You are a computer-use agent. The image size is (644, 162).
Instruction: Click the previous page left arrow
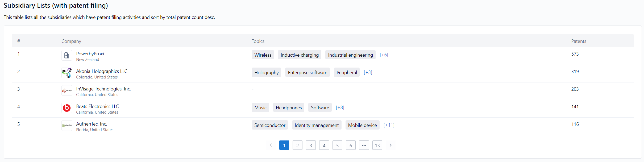271,145
